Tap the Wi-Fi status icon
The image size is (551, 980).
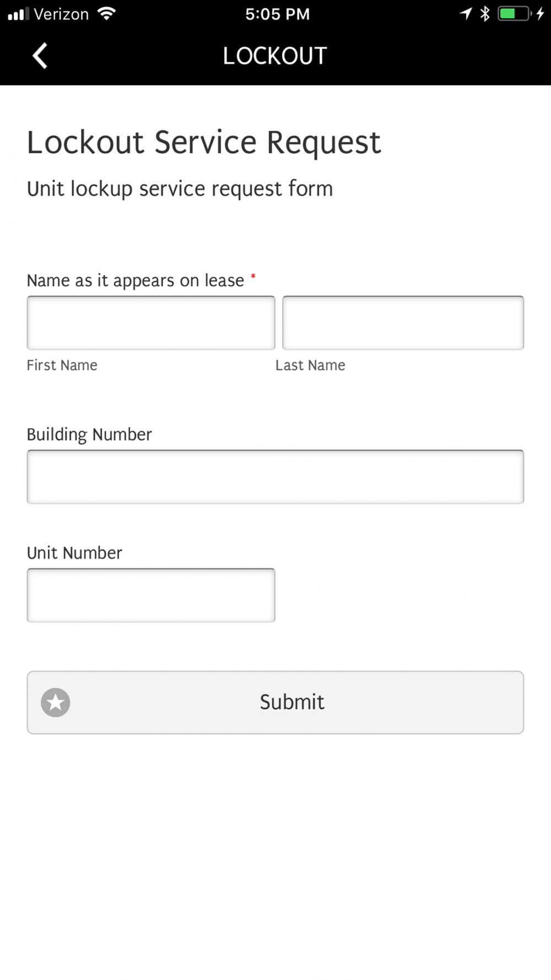click(x=106, y=14)
